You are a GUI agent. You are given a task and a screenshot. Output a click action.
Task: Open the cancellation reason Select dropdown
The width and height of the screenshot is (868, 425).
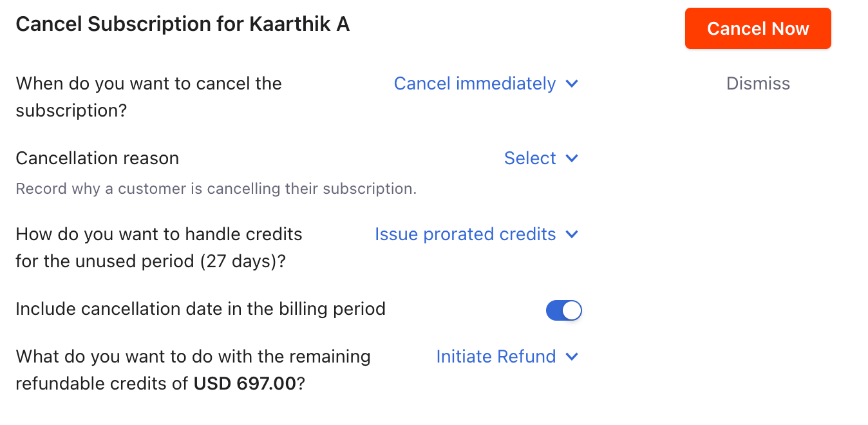pyautogui.click(x=530, y=158)
